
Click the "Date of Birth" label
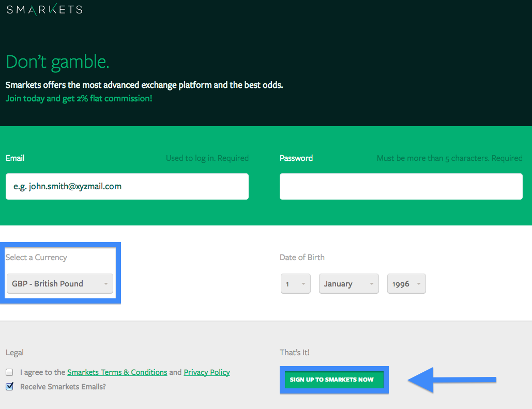[302, 257]
